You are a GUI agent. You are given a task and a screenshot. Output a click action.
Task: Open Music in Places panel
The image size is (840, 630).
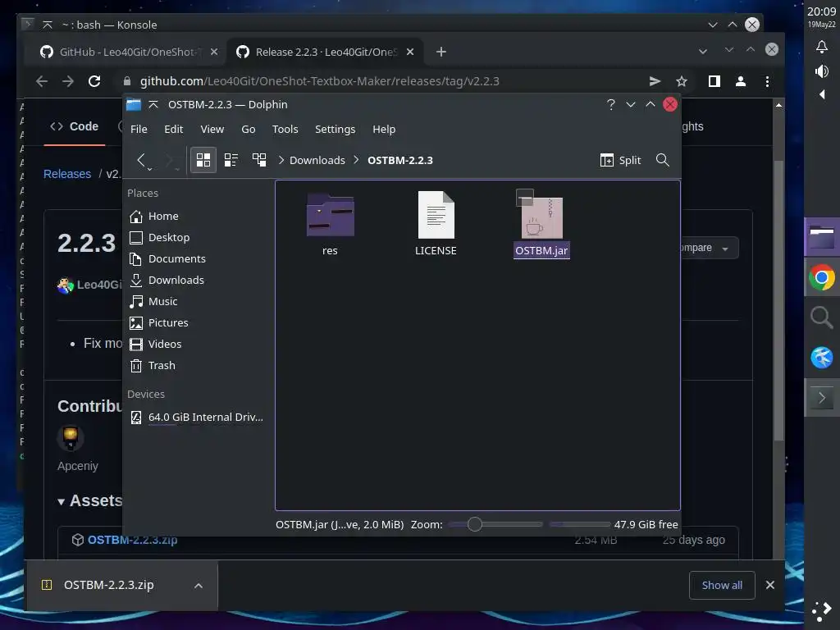tap(163, 302)
